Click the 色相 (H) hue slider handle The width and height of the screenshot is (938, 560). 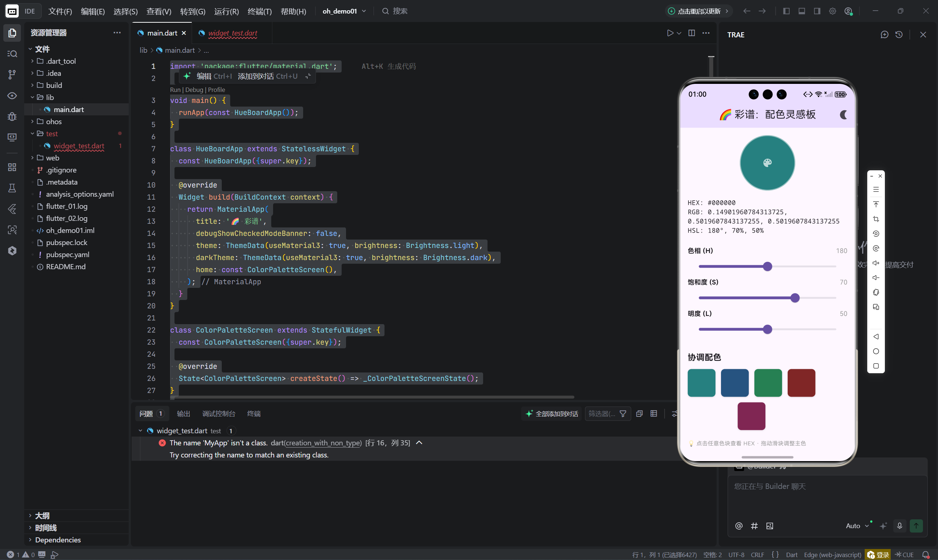[x=767, y=266]
